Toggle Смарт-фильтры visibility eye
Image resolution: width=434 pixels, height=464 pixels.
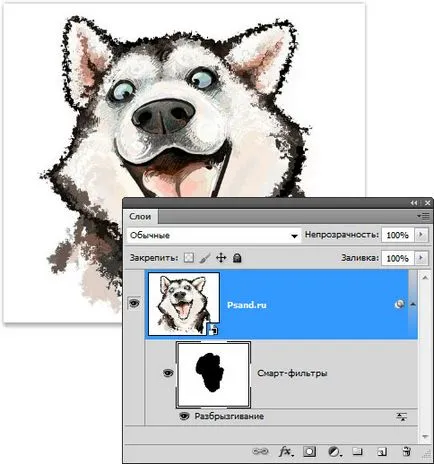point(168,373)
